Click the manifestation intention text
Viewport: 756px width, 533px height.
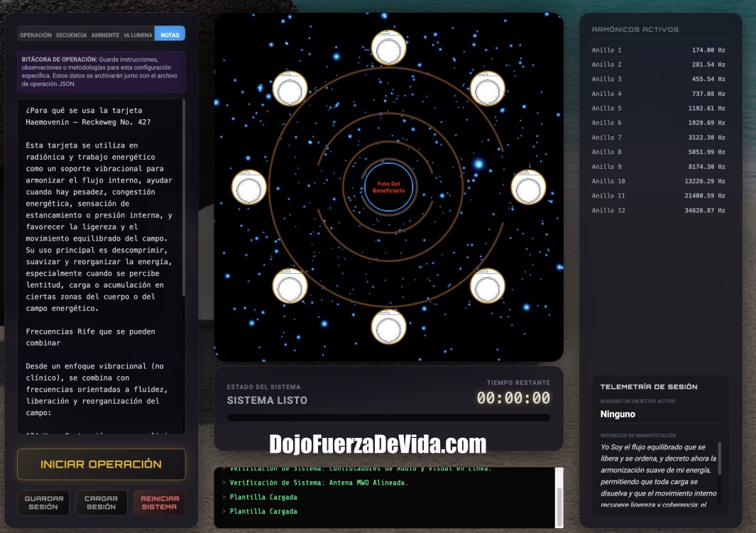[659, 476]
